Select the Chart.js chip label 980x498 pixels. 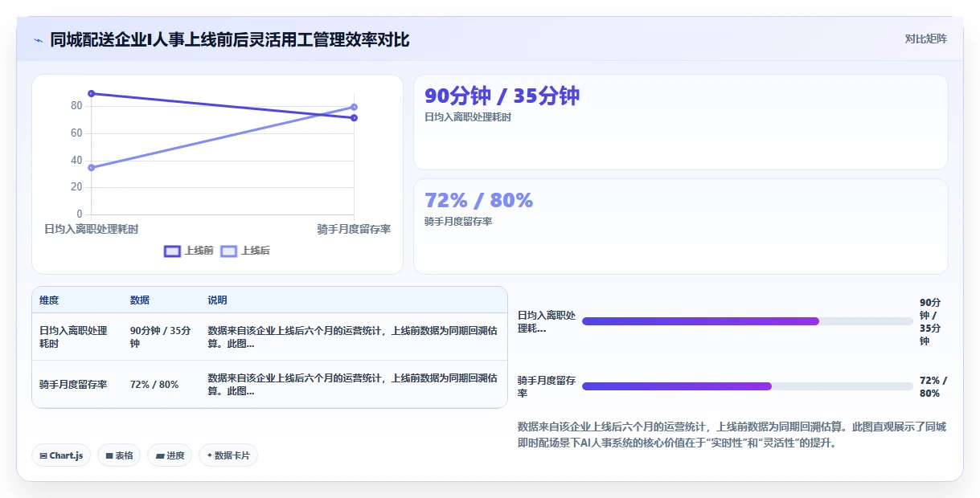pos(66,455)
